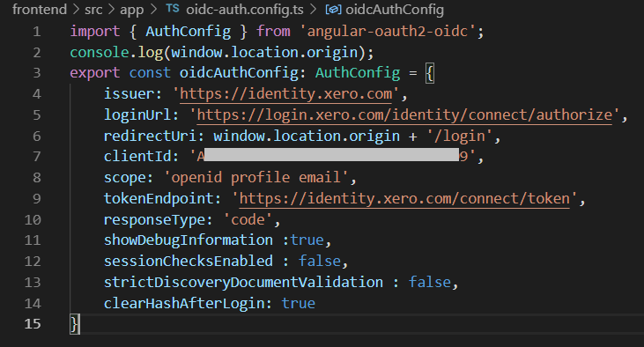Image resolution: width=644 pixels, height=347 pixels.
Task: Click 'false' value of sessionChecksEnabled
Action: click(x=320, y=262)
